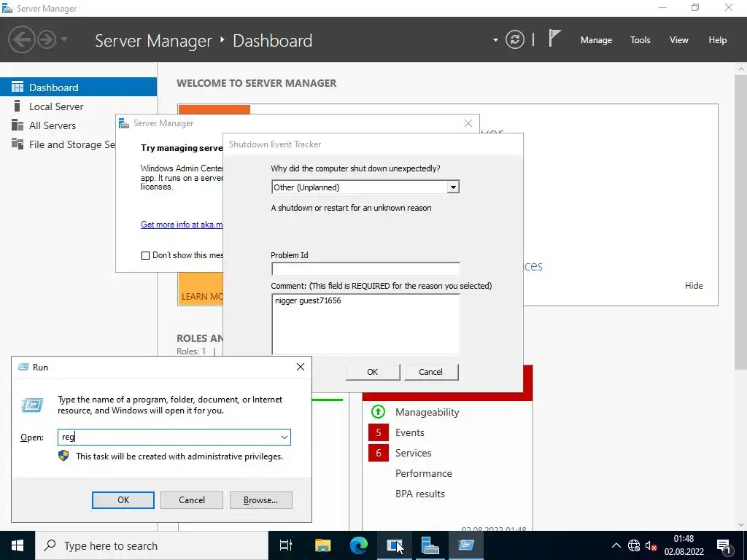Click the Local Server icon
Viewport: 747px width, 560px height.
click(x=18, y=106)
